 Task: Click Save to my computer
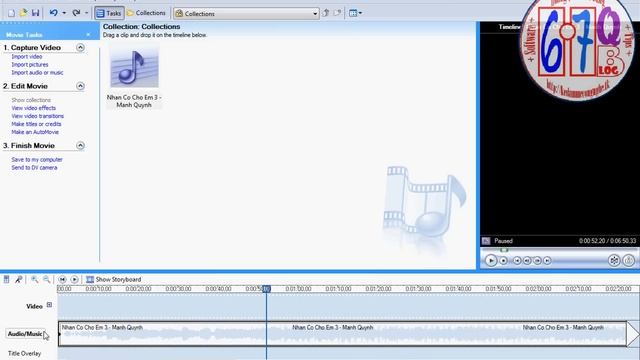37,160
